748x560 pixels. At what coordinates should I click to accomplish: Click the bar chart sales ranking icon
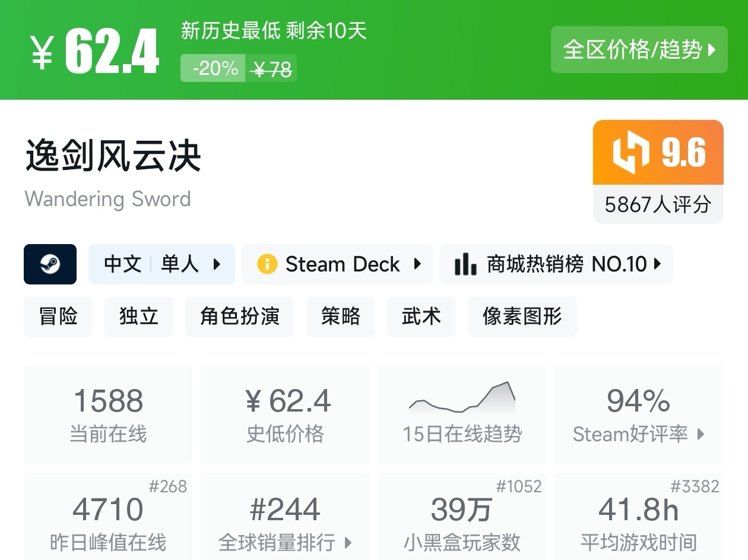(x=465, y=264)
